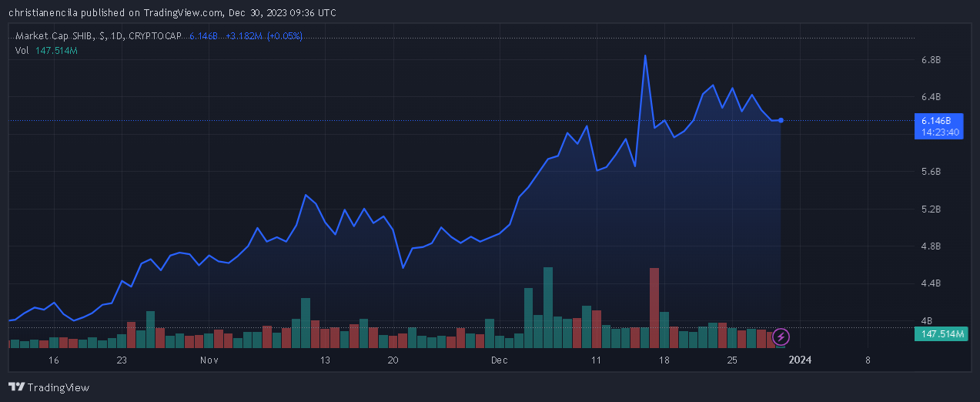Click the 25 date label on time axis
Screen dimensions: 980x402
pyautogui.click(x=731, y=360)
